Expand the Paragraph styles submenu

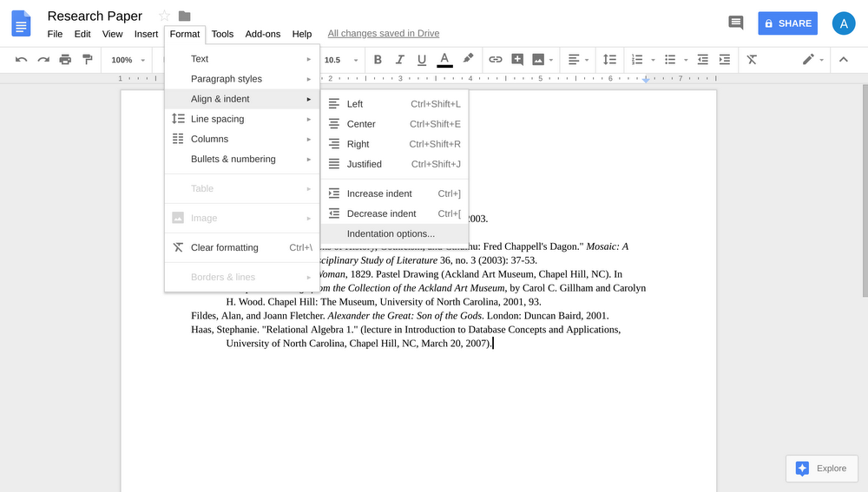click(x=242, y=79)
